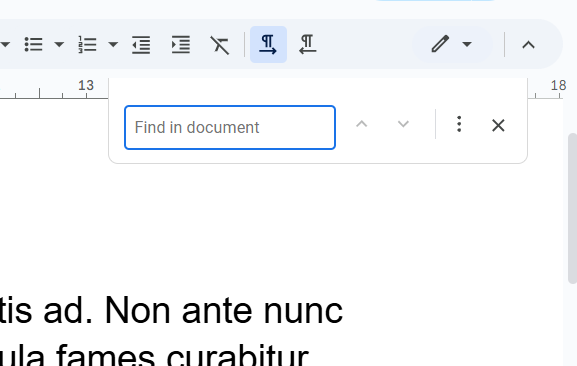The width and height of the screenshot is (577, 366).
Task: Open bulleted list options dropdown
Action: click(59, 45)
